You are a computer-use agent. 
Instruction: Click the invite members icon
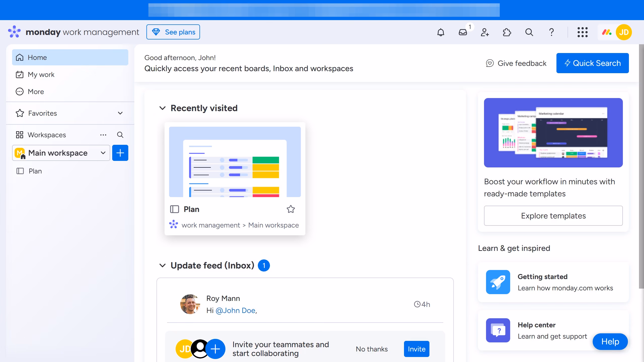click(485, 32)
